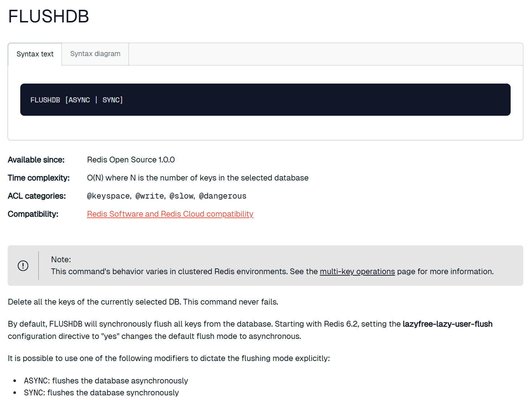Click the "Available since:" label

pos(36,160)
